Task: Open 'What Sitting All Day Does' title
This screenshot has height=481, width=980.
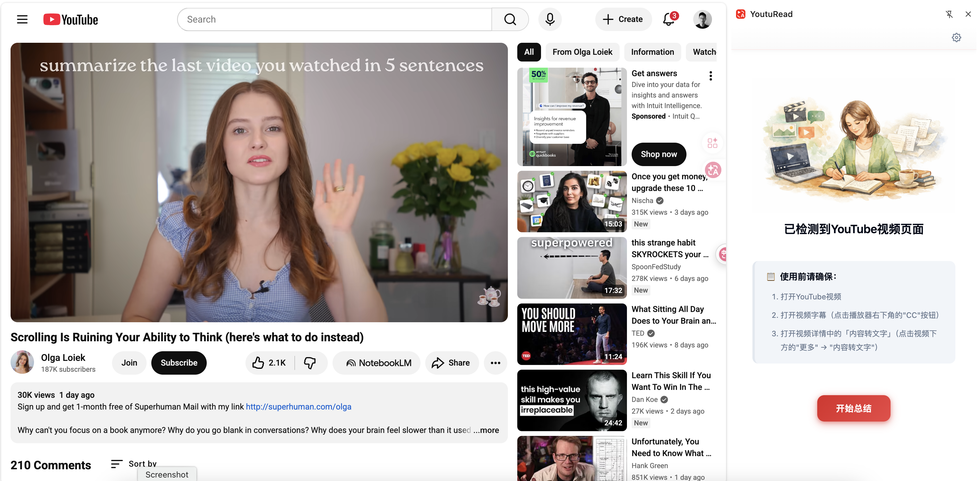Action: (673, 315)
